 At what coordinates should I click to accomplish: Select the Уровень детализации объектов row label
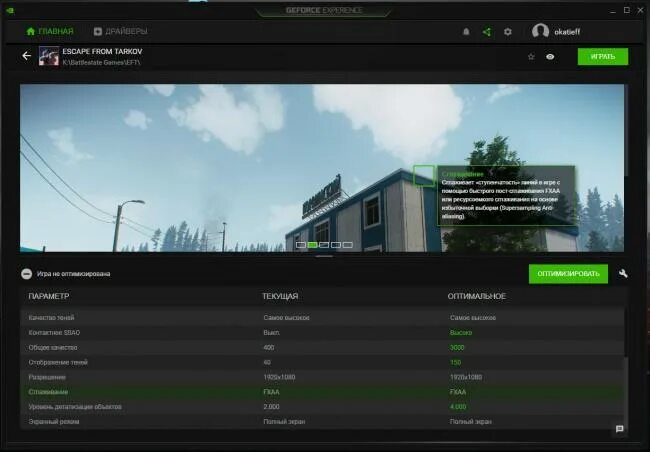75,407
